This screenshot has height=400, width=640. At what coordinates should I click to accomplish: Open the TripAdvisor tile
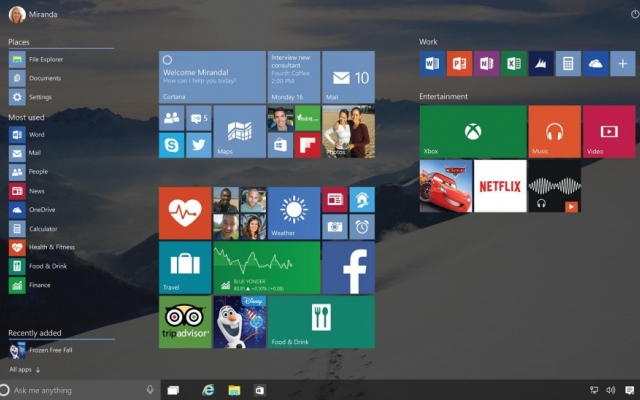185,322
